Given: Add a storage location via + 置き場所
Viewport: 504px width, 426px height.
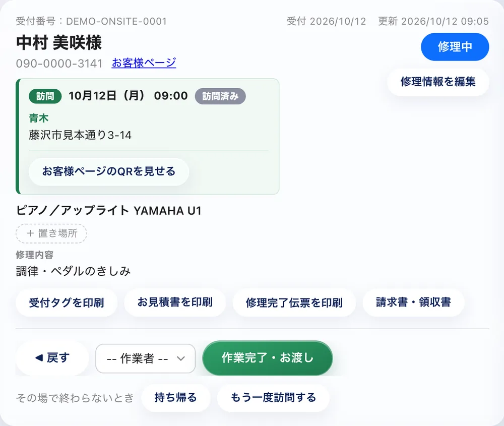Looking at the screenshot, I should (x=51, y=233).
